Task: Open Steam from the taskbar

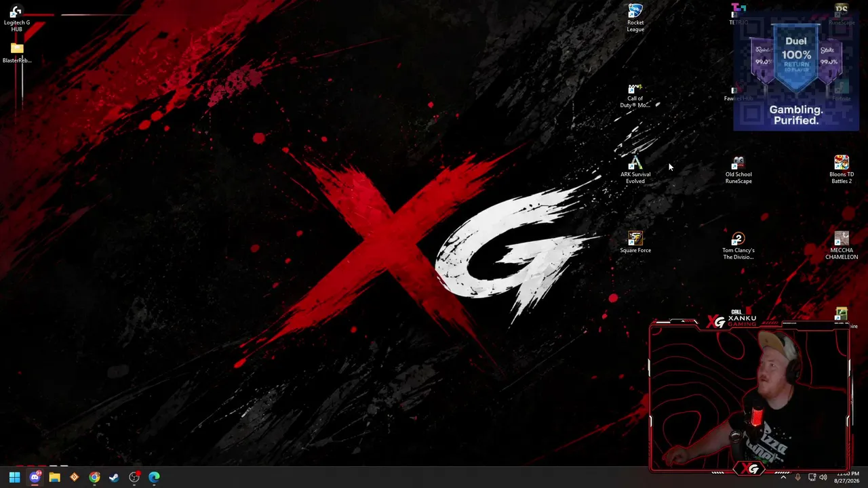Action: pyautogui.click(x=114, y=477)
